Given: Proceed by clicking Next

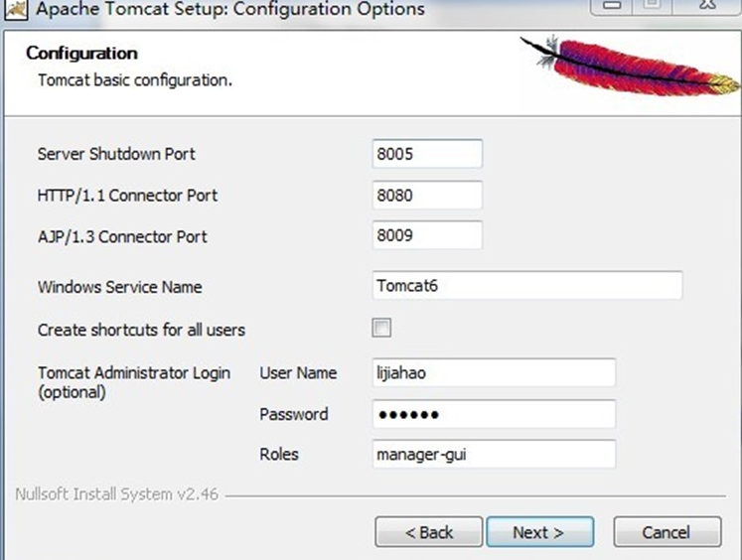Looking at the screenshot, I should pyautogui.click(x=539, y=532).
